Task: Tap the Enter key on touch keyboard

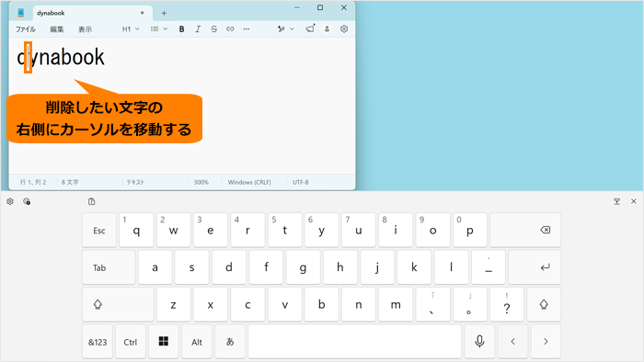Action: coord(535,267)
